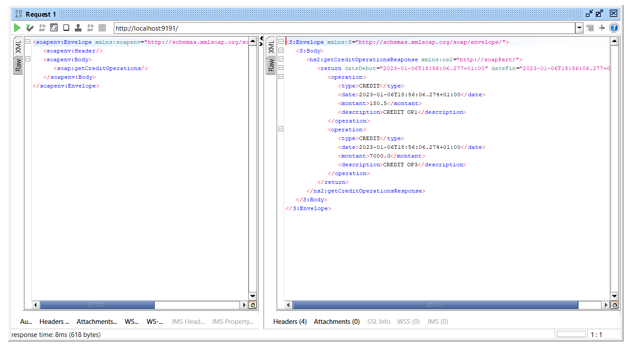Collapse the second operation node CREDIT OP3
Screen dimensions: 644x351
pyautogui.click(x=281, y=130)
